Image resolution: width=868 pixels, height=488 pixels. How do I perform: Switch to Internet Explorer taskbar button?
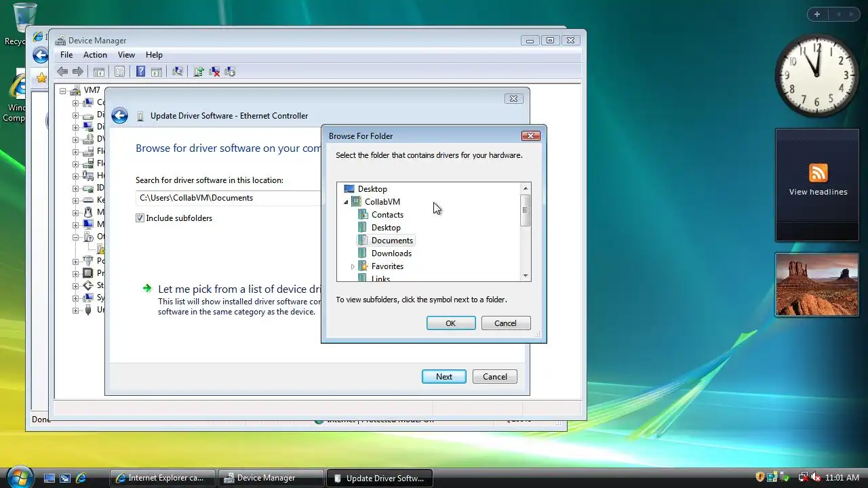tap(163, 478)
